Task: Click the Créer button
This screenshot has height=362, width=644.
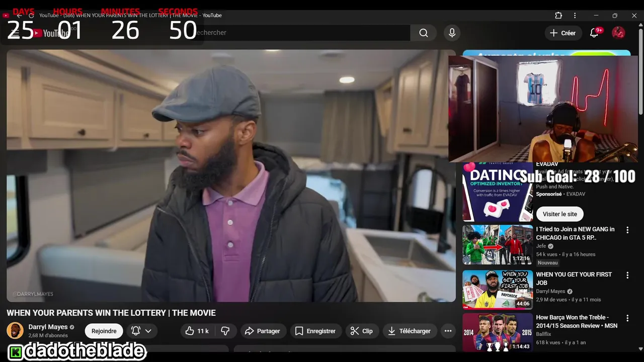Action: pyautogui.click(x=563, y=33)
